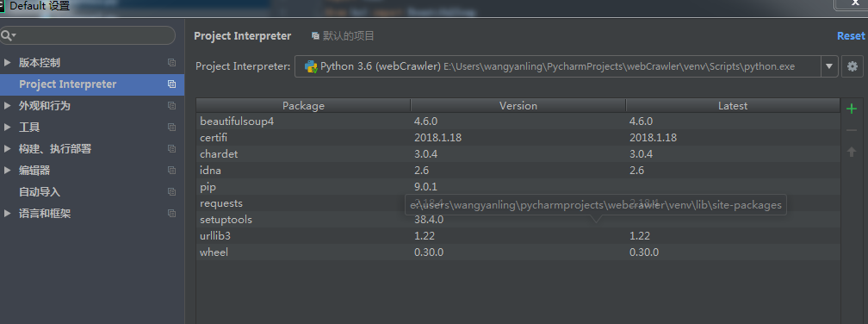Click the minus uninstall package icon
The height and width of the screenshot is (324, 868).
tap(852, 131)
